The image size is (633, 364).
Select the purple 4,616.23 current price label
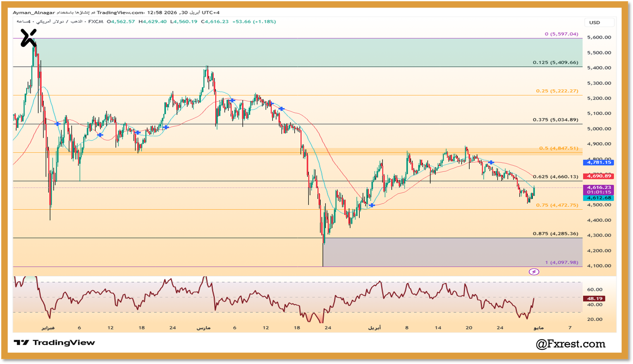pos(599,187)
